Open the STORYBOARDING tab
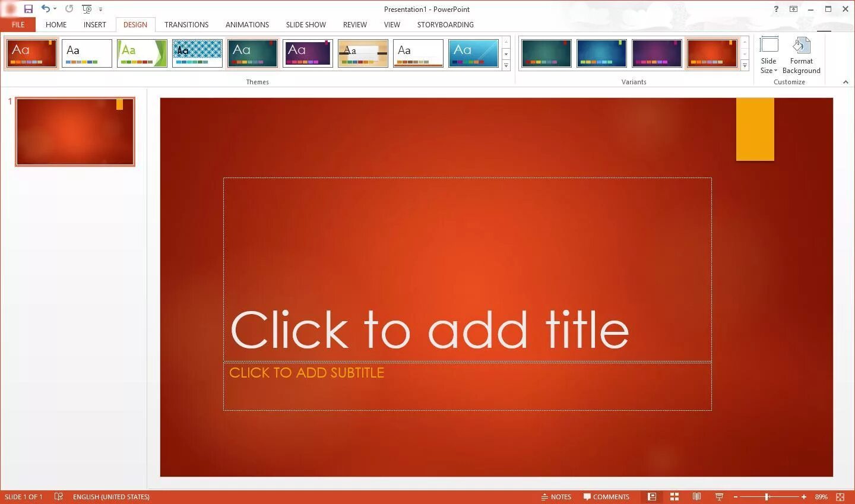The image size is (855, 504). 445,24
